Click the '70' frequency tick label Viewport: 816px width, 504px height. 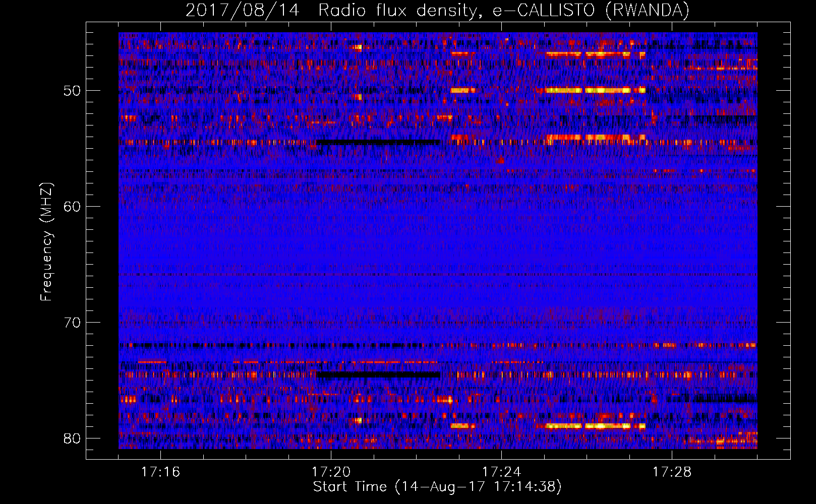coord(72,323)
